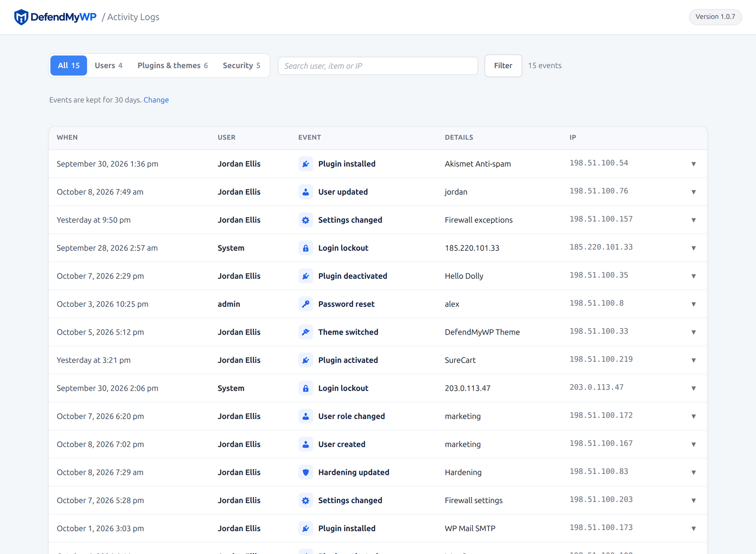Select the All 15 tab
Viewport: 756px width, 554px height.
(69, 66)
